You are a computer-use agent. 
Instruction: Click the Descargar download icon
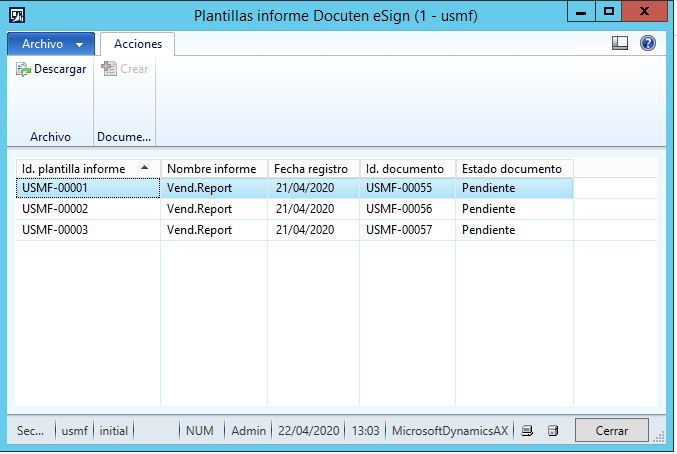[x=23, y=69]
